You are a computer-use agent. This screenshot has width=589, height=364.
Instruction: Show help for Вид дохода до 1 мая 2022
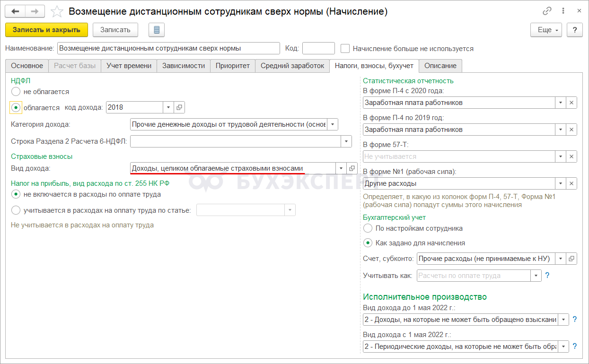click(575, 320)
